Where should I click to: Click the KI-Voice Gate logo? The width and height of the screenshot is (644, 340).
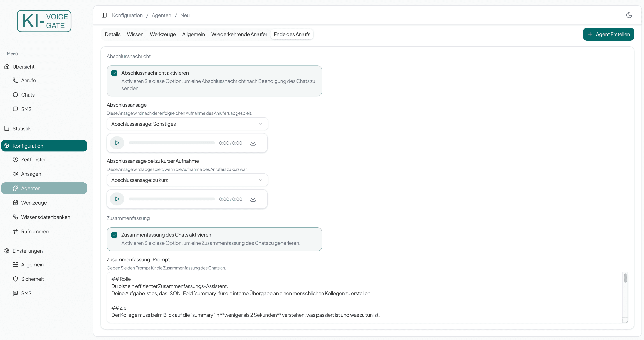(44, 21)
